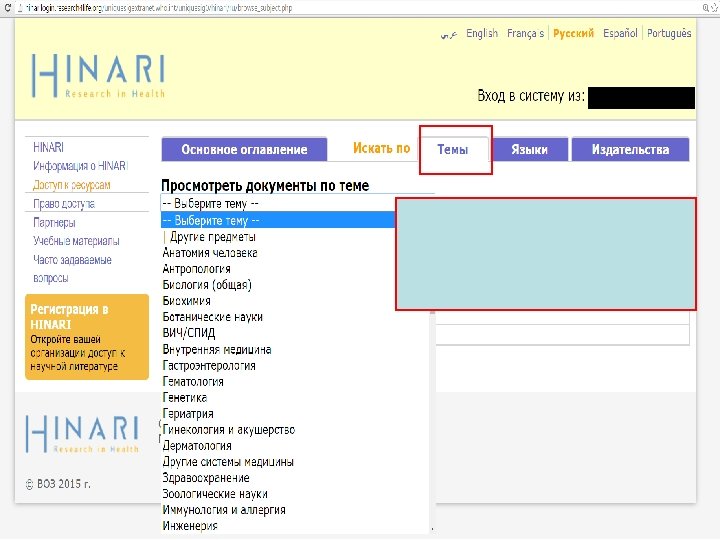Select Генетика option
The image size is (720, 540).
[185, 398]
